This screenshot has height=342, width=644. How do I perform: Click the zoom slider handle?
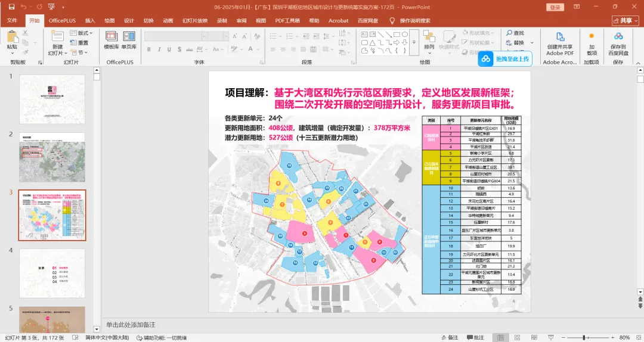(x=584, y=337)
